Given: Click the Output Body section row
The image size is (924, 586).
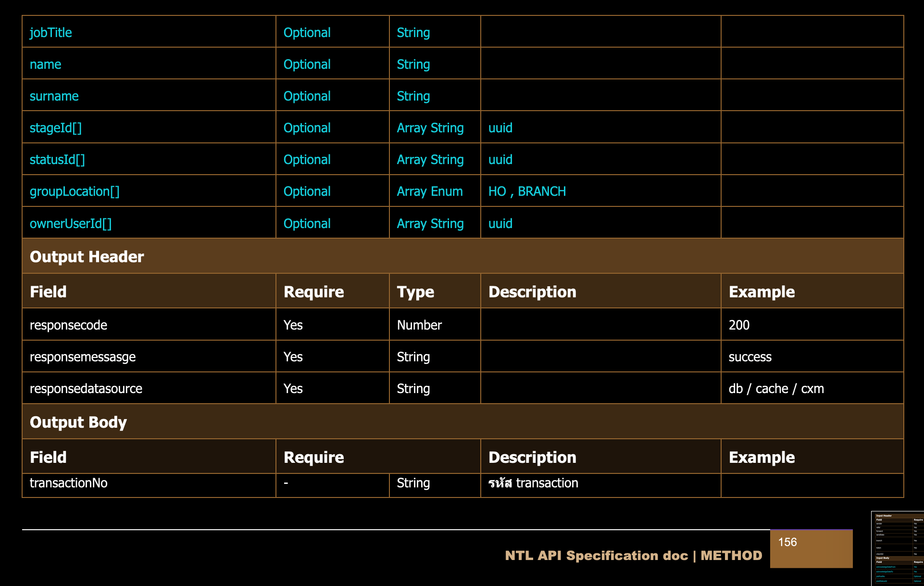Looking at the screenshot, I should coord(78,422).
